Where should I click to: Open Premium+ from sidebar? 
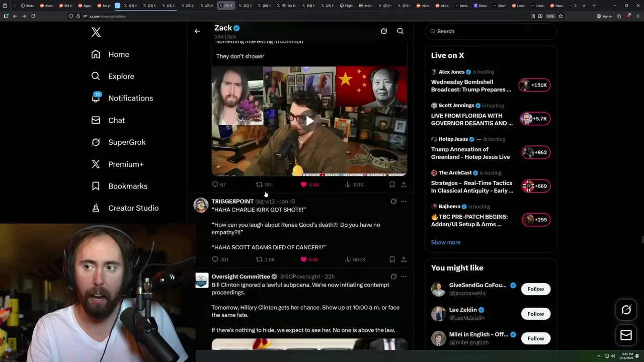click(x=117, y=164)
